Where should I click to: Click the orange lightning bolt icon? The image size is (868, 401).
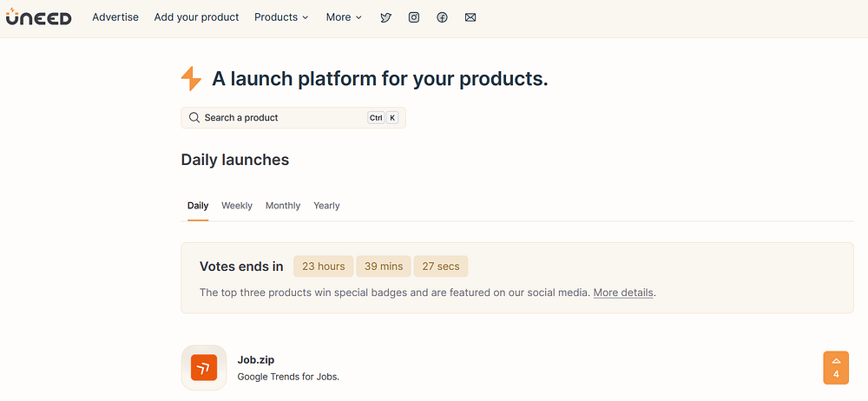[x=191, y=79]
